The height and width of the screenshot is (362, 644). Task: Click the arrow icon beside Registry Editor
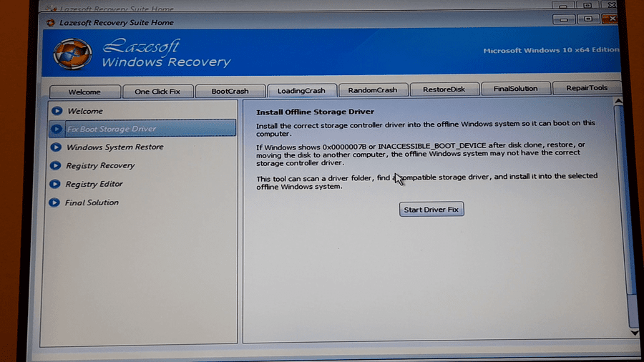tap(54, 184)
